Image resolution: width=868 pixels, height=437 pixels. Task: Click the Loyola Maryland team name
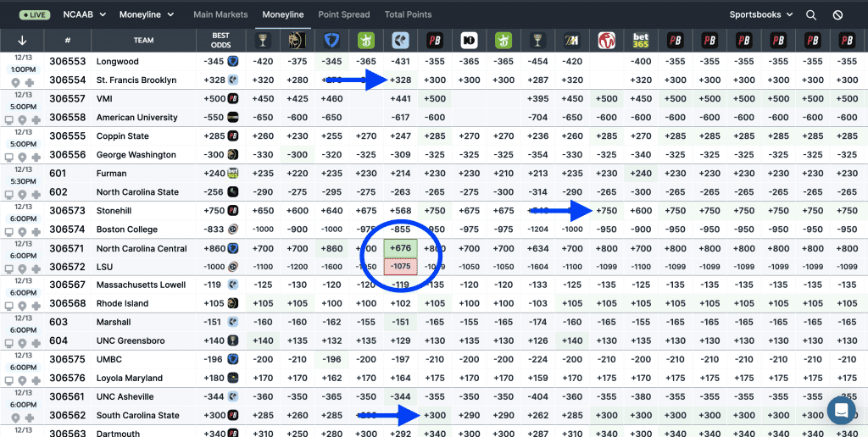click(x=130, y=379)
